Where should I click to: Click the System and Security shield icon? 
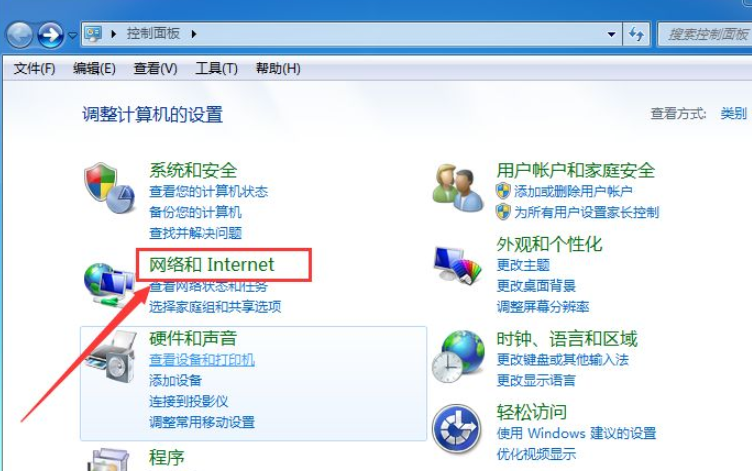[109, 188]
